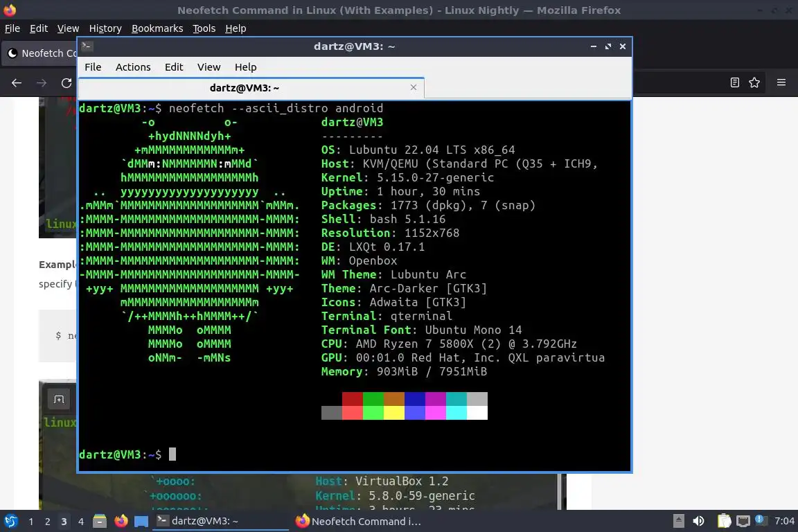Screen dimensions: 798x532
Task: Click the bright green neofetch color block
Action: (373, 413)
